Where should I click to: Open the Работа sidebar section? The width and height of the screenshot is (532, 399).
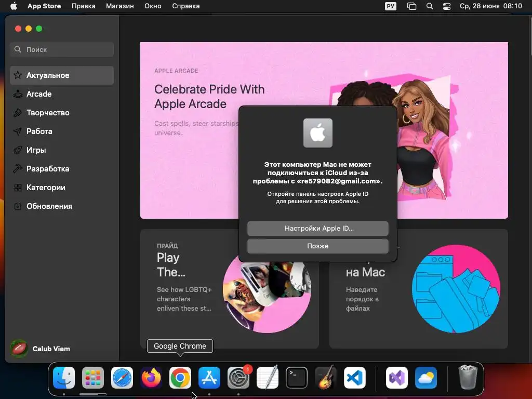(x=62, y=131)
